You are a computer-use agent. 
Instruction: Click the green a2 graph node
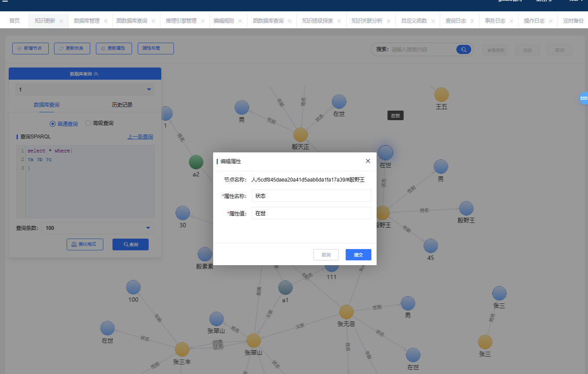pyautogui.click(x=196, y=162)
